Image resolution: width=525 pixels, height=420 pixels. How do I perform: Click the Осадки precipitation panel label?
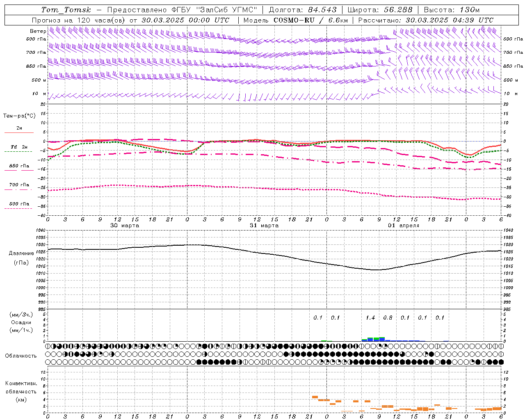[x=22, y=322]
